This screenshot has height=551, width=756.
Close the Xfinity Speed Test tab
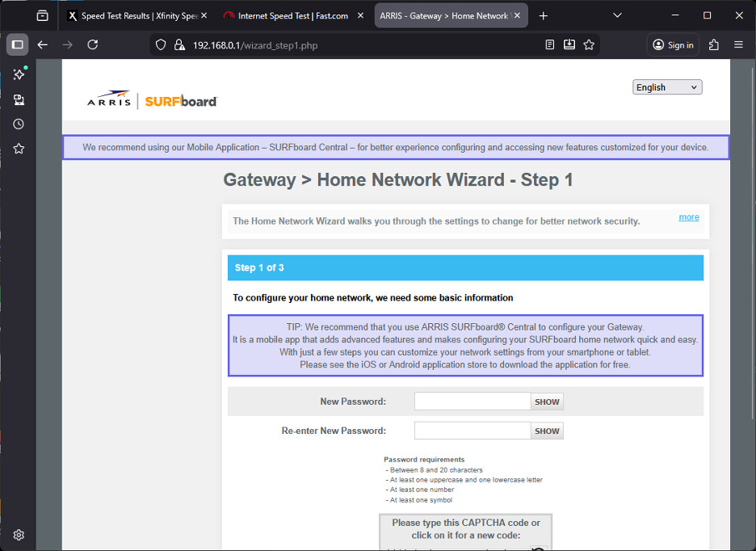(x=204, y=16)
